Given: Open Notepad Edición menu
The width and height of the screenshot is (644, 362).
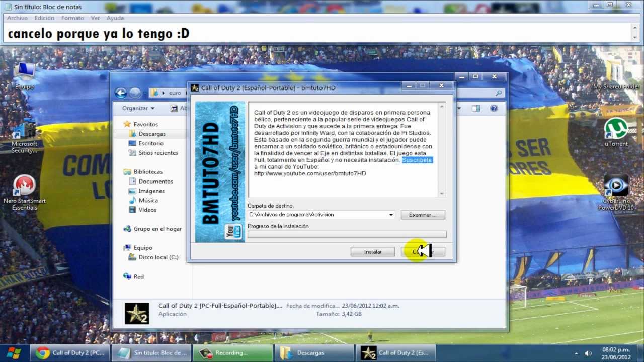Looking at the screenshot, I should pyautogui.click(x=44, y=18).
